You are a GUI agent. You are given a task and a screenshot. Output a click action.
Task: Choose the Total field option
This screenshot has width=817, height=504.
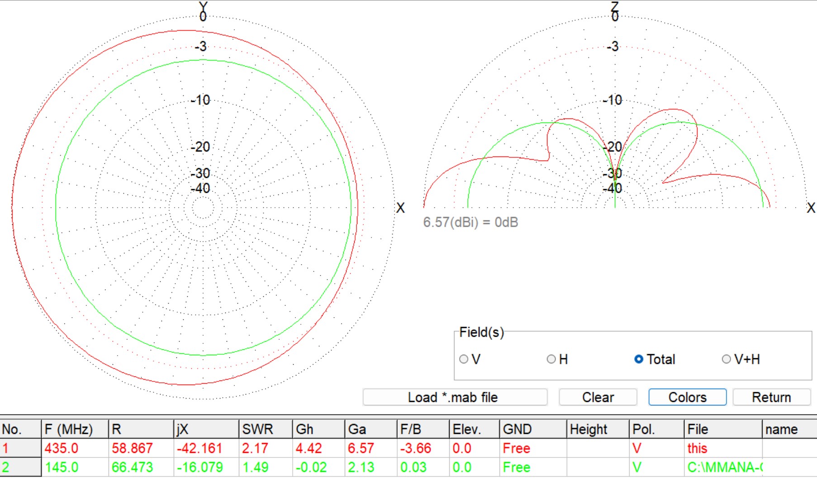pyautogui.click(x=639, y=359)
